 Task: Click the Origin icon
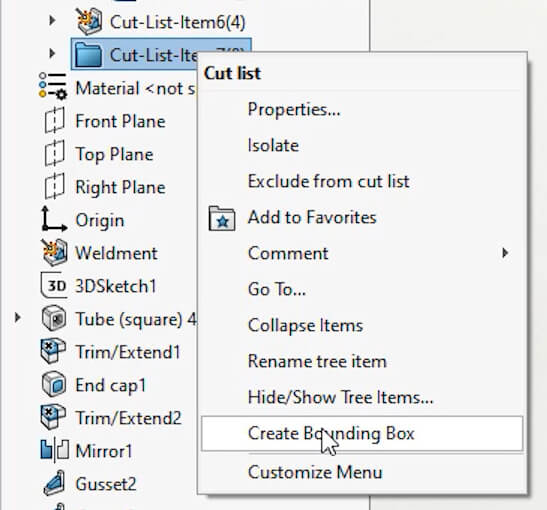[54, 219]
